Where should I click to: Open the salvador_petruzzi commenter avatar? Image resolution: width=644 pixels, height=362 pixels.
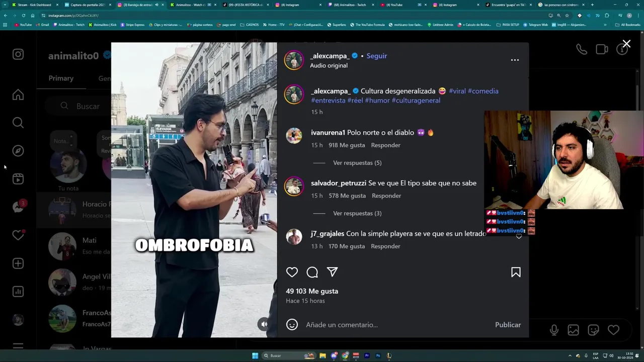[294, 186]
